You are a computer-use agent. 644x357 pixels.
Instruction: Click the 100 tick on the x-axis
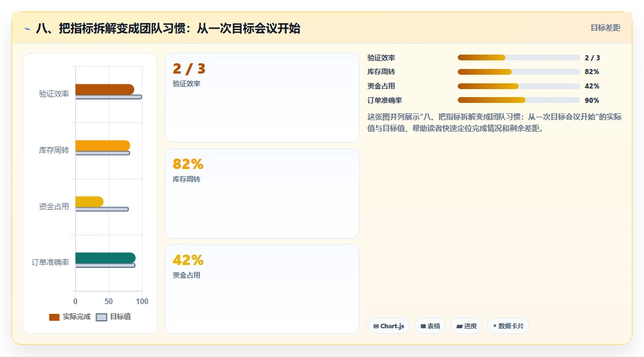[142, 301]
